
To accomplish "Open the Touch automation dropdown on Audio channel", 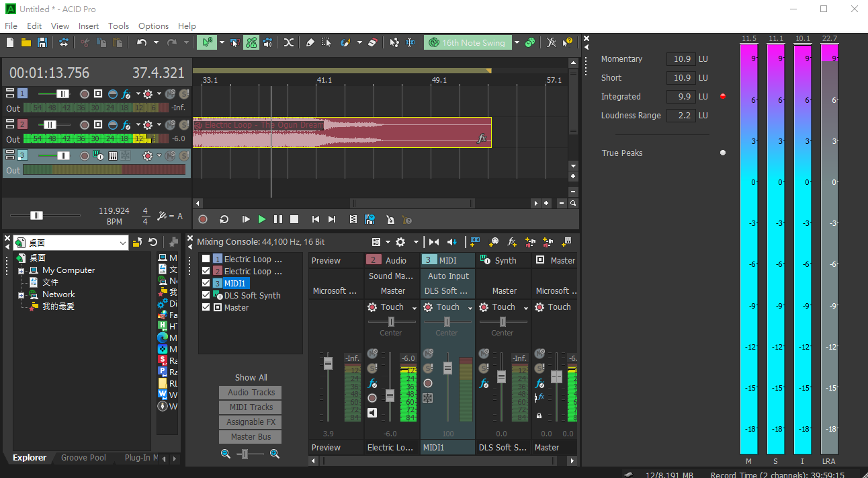I will pyautogui.click(x=415, y=308).
